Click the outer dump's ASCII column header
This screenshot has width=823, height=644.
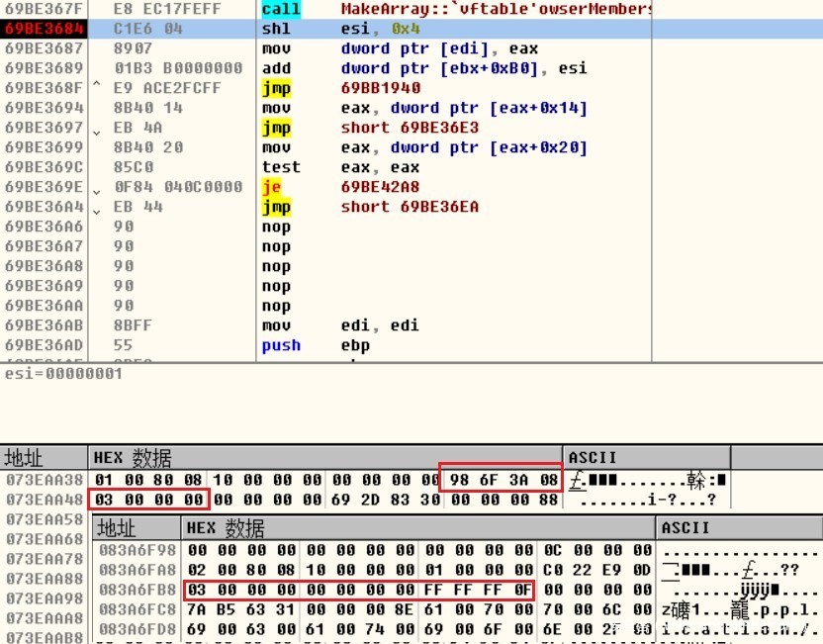point(594,458)
